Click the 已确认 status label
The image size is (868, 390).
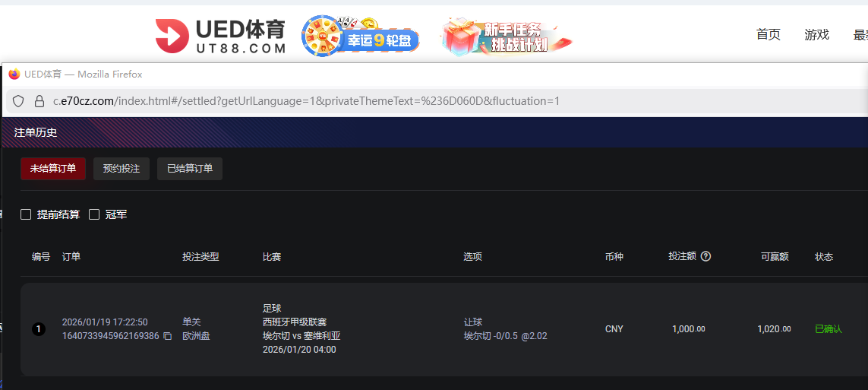pyautogui.click(x=828, y=329)
